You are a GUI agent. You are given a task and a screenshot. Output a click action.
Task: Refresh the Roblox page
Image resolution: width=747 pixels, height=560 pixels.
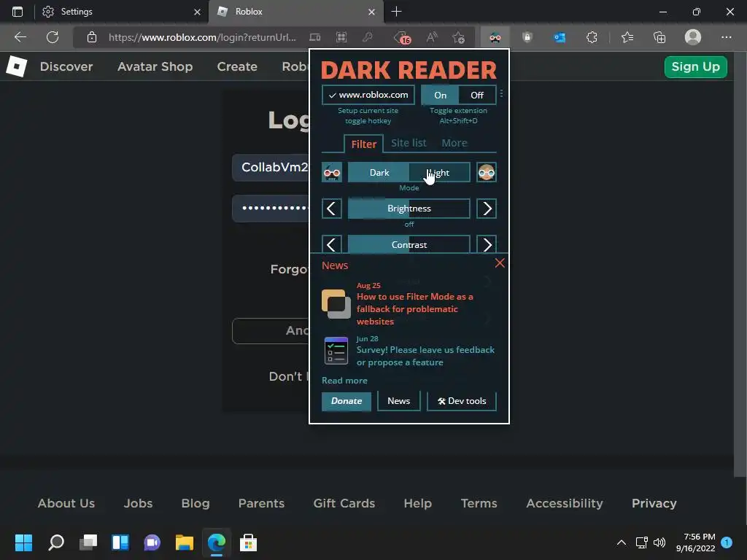click(53, 37)
